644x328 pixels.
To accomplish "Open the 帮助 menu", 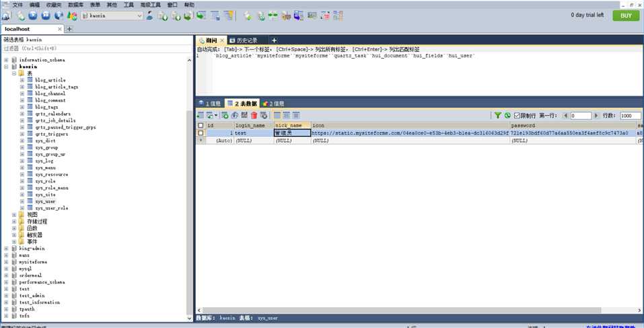I will (x=189, y=5).
